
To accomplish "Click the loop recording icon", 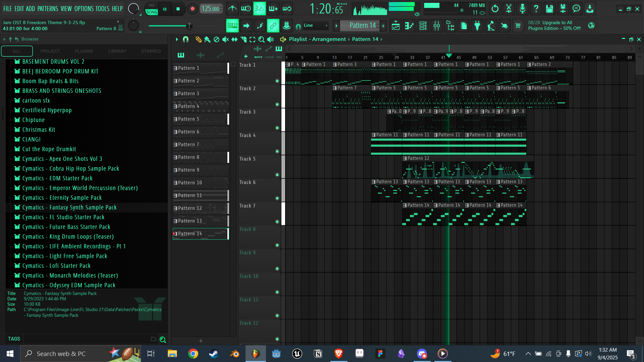I will pos(287,9).
